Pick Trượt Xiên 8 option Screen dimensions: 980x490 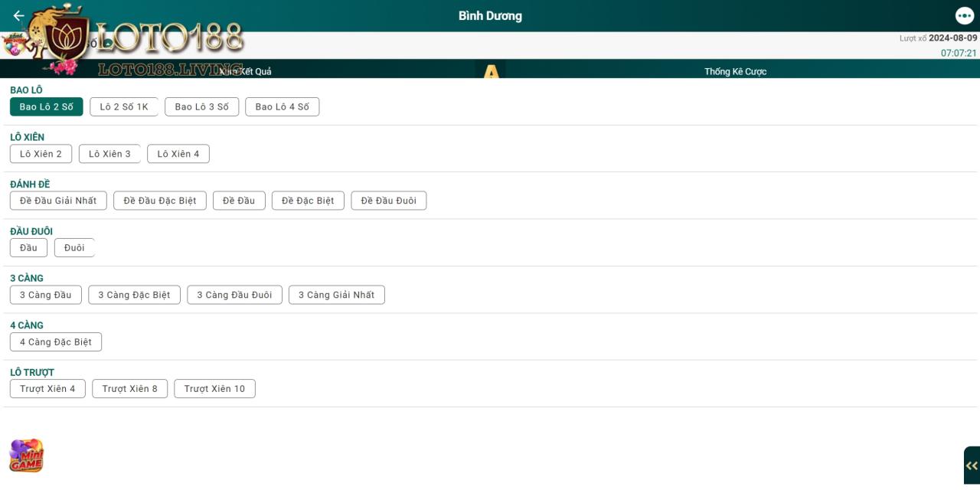tap(129, 389)
